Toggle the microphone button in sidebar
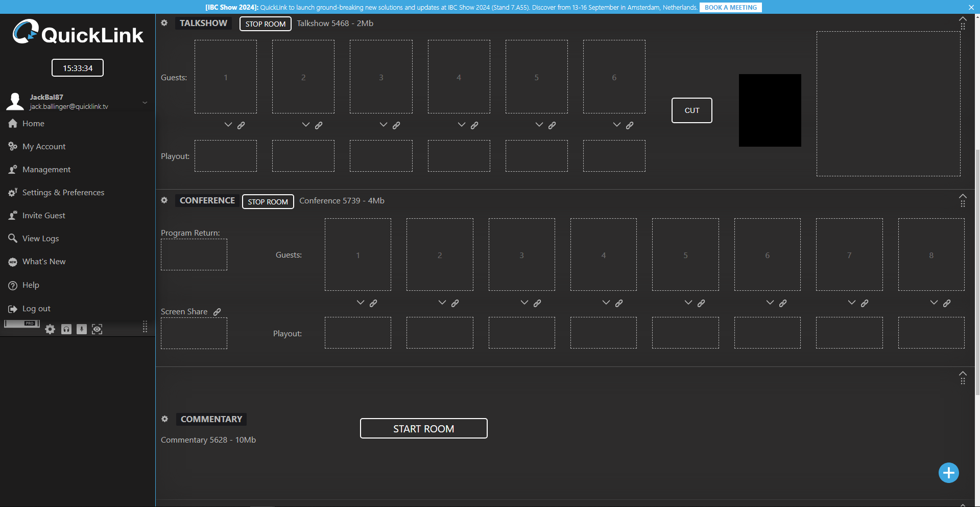 coord(82,329)
